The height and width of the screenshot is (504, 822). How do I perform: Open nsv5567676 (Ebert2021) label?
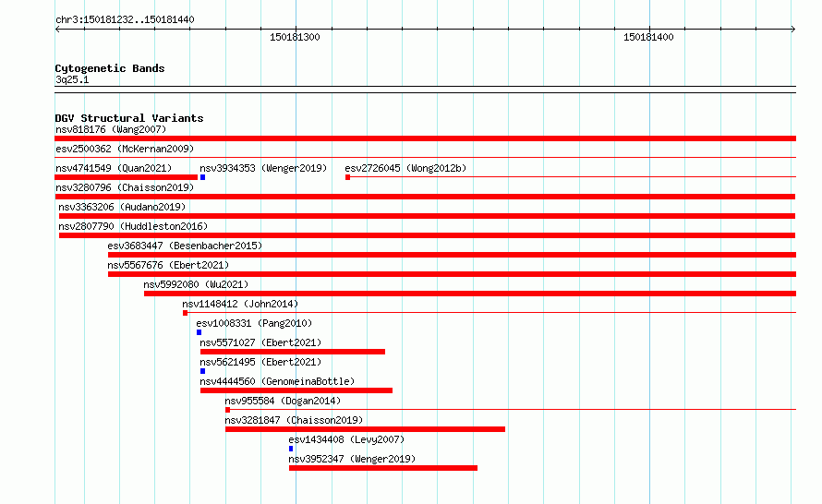click(x=168, y=265)
